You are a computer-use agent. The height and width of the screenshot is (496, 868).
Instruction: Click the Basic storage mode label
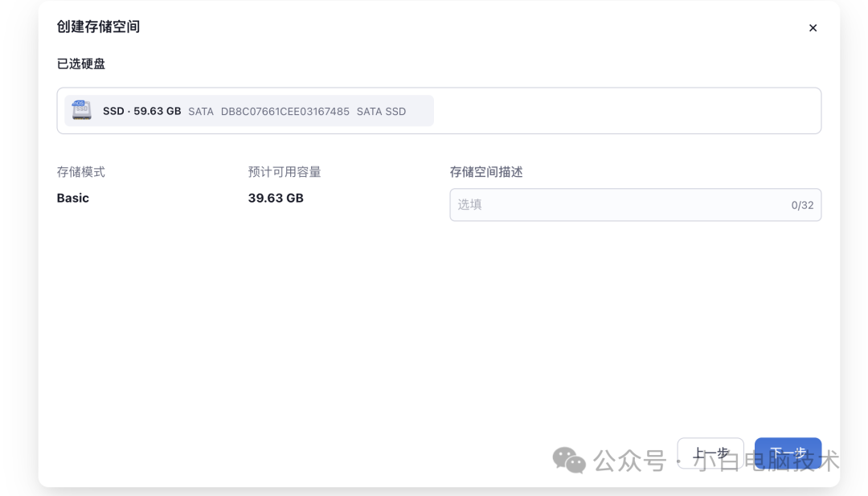click(x=72, y=198)
